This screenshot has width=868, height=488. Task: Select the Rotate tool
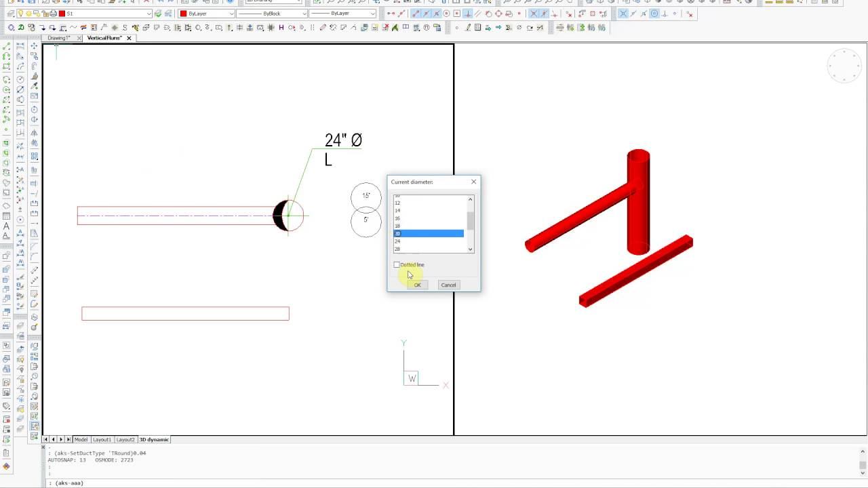pos(35,109)
